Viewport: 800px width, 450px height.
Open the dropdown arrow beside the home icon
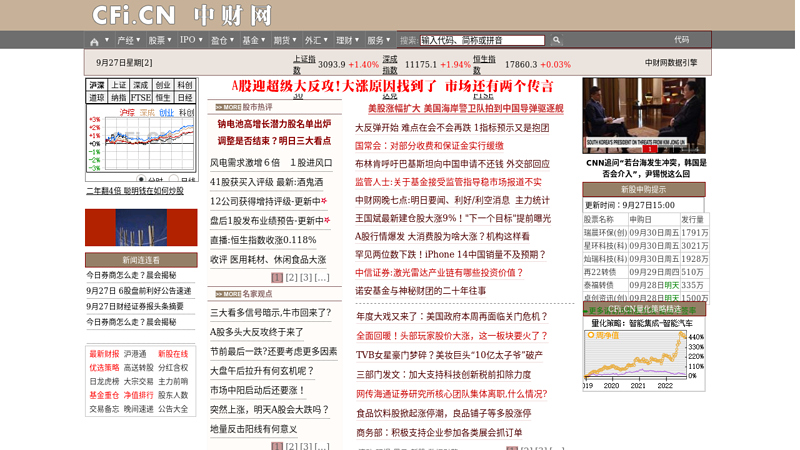coord(107,40)
